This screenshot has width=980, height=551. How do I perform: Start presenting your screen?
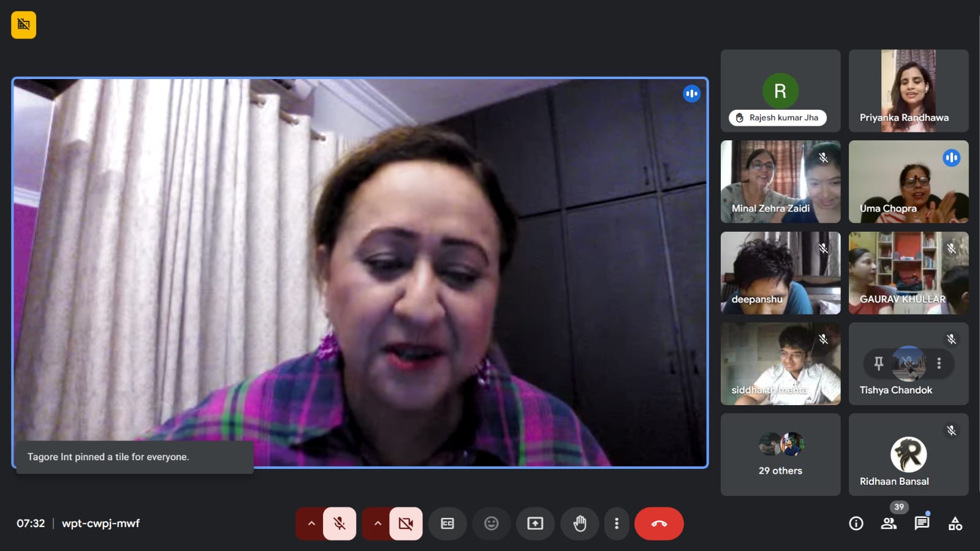[535, 523]
